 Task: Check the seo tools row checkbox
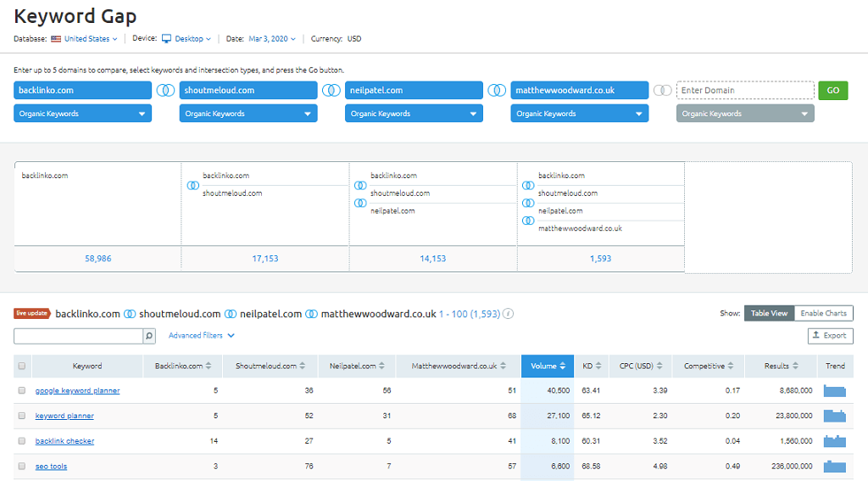point(21,466)
